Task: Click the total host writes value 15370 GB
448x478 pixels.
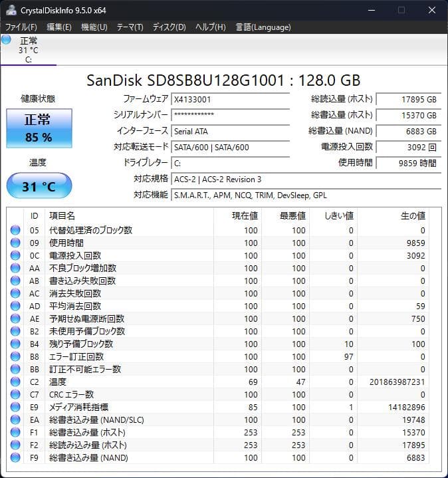Action: [409, 115]
